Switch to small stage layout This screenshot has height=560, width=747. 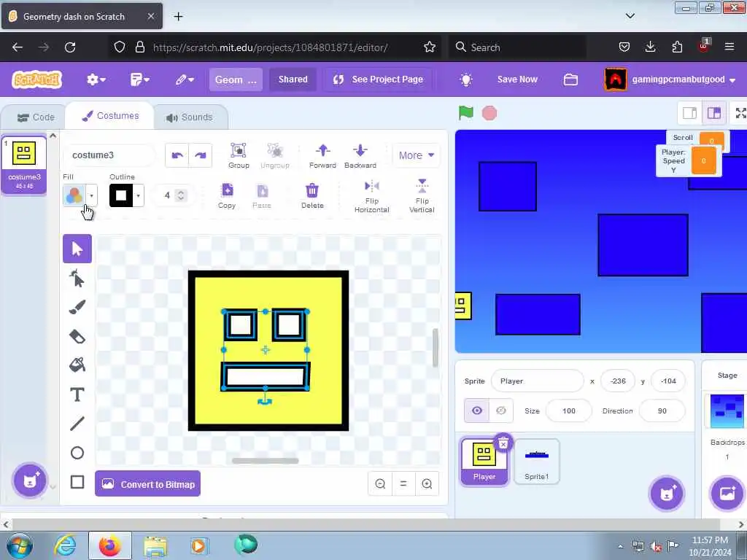pyautogui.click(x=689, y=113)
